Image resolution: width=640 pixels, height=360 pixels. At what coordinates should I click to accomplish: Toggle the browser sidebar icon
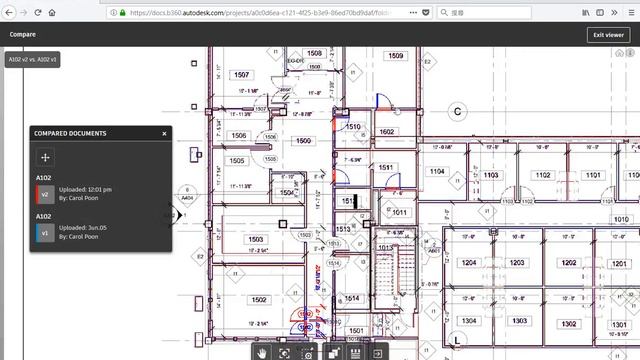tap(600, 13)
